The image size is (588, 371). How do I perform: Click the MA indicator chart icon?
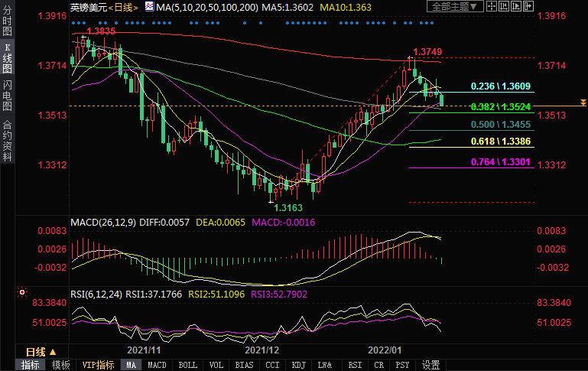pos(149,6)
